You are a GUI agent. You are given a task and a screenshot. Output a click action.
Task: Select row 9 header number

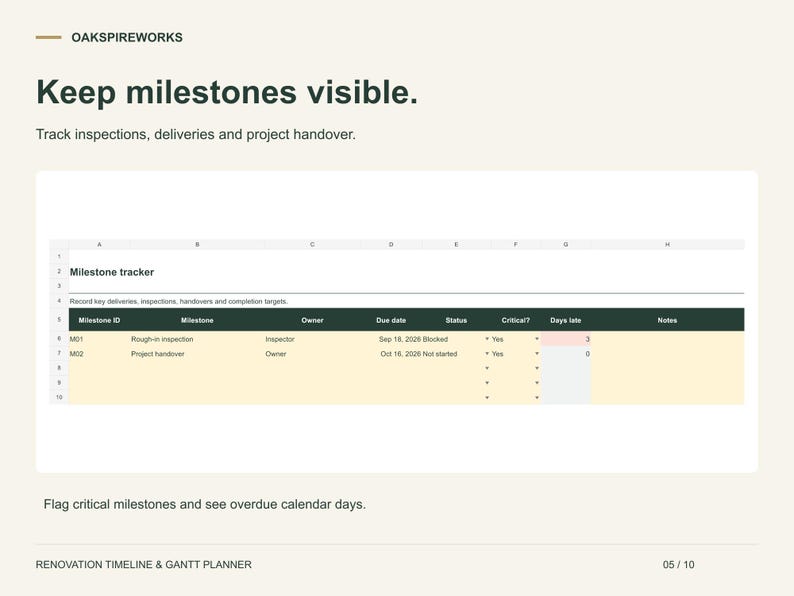pyautogui.click(x=59, y=383)
